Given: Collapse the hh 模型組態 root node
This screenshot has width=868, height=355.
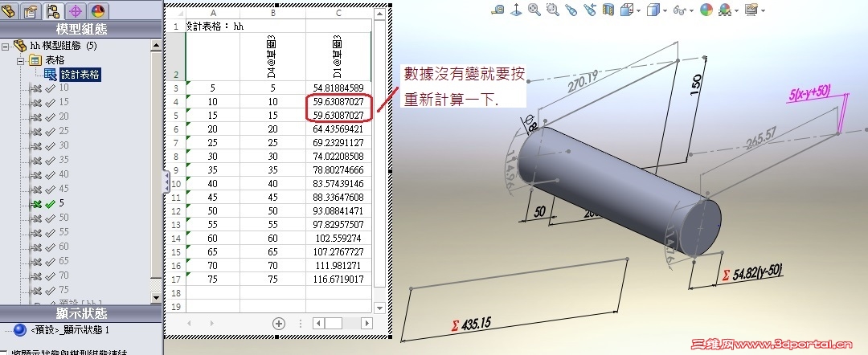Looking at the screenshot, I should pos(5,46).
